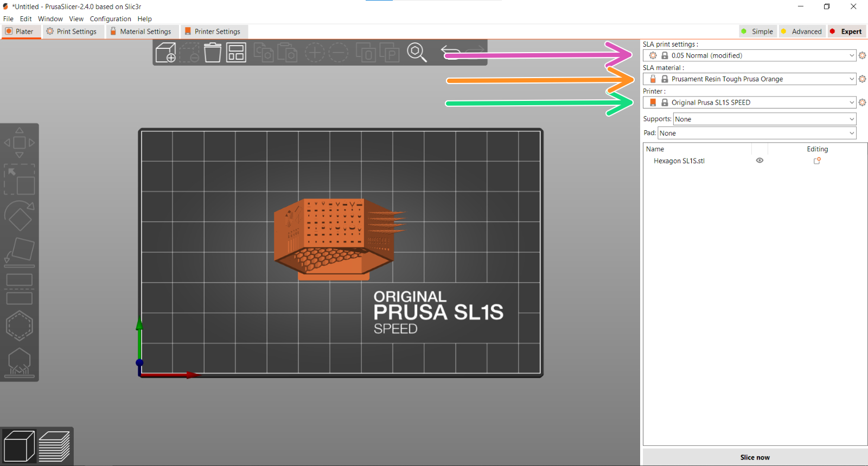Open the Edit menu
The width and height of the screenshot is (868, 466).
[x=25, y=19]
